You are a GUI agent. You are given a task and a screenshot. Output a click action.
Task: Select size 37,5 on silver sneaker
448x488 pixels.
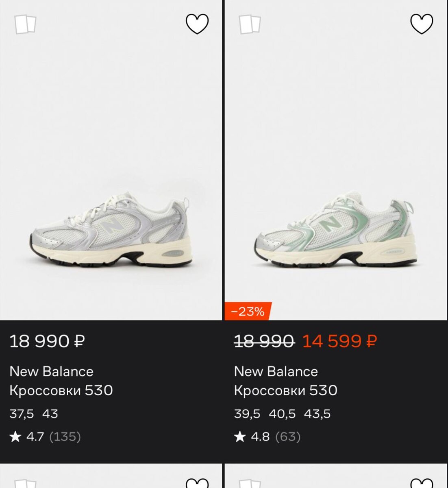point(22,414)
